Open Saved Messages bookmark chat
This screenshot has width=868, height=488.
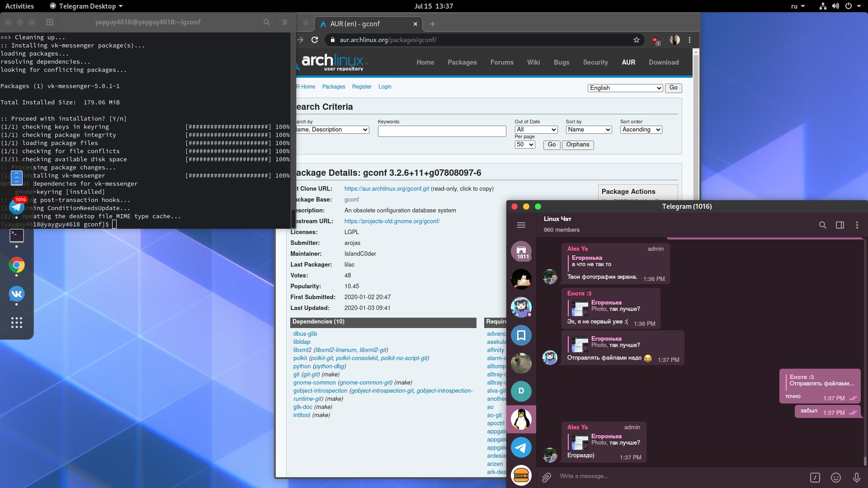(x=521, y=335)
